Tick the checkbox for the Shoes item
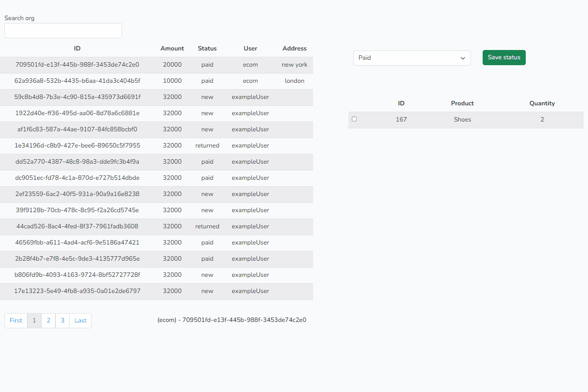The width and height of the screenshot is (588, 392). pos(354,119)
